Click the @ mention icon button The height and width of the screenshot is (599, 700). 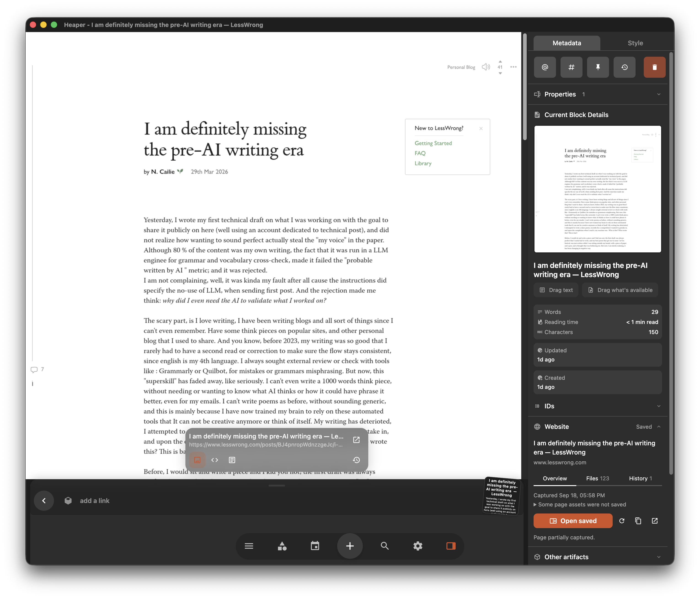(545, 67)
